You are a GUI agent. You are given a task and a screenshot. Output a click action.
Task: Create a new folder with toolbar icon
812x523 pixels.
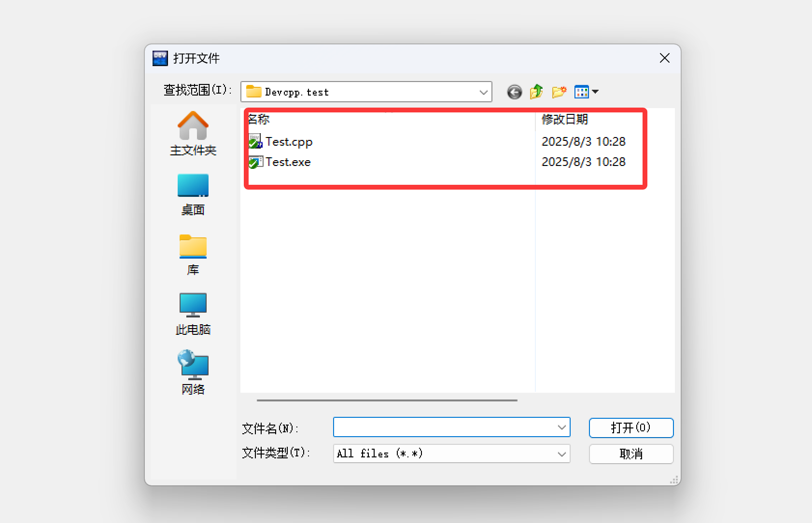click(x=559, y=92)
